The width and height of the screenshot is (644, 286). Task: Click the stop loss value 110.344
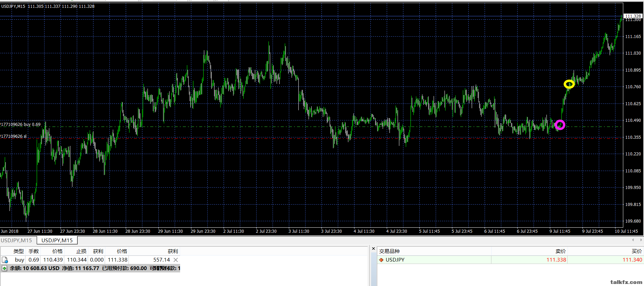coord(77,260)
